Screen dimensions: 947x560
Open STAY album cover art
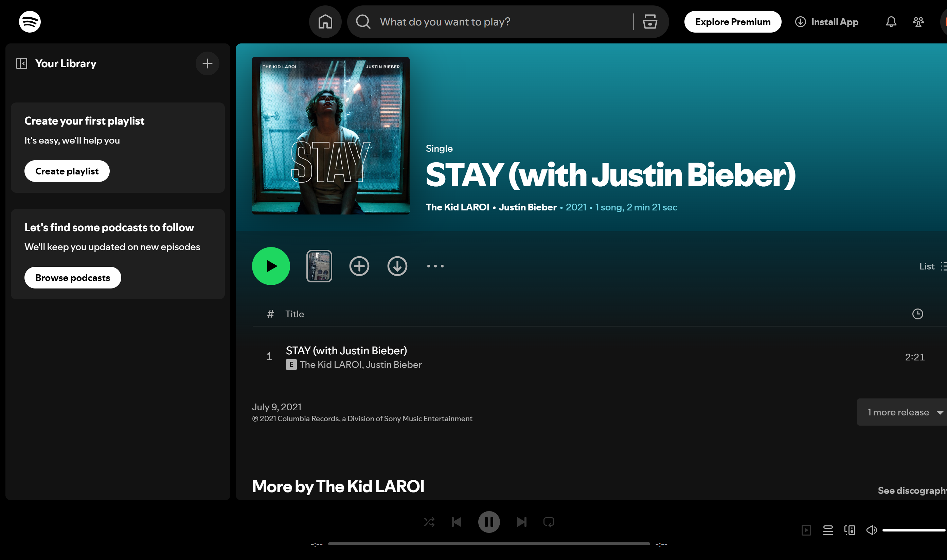(330, 136)
